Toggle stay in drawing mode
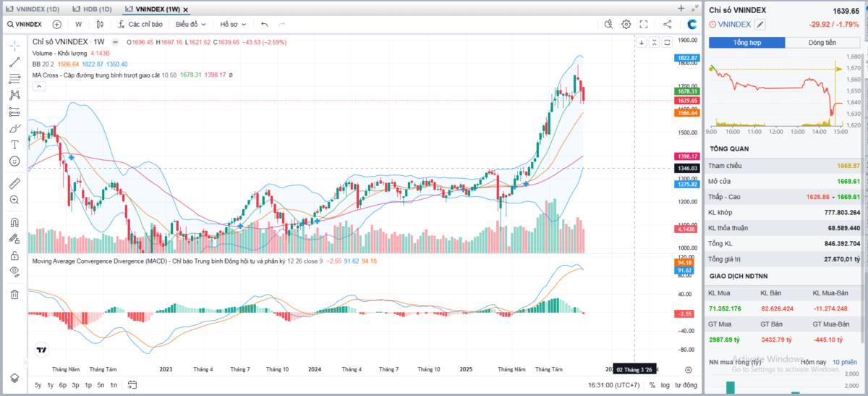The image size is (868, 396). 14,238
